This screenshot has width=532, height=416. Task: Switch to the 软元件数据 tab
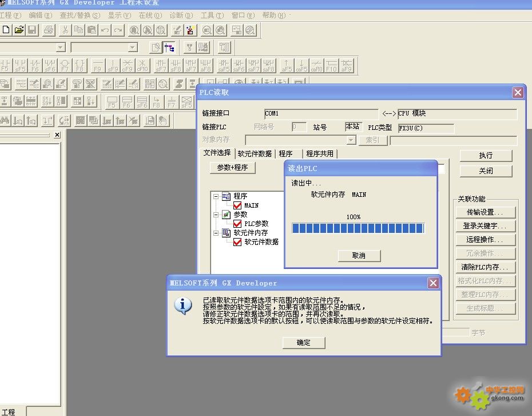click(x=255, y=153)
